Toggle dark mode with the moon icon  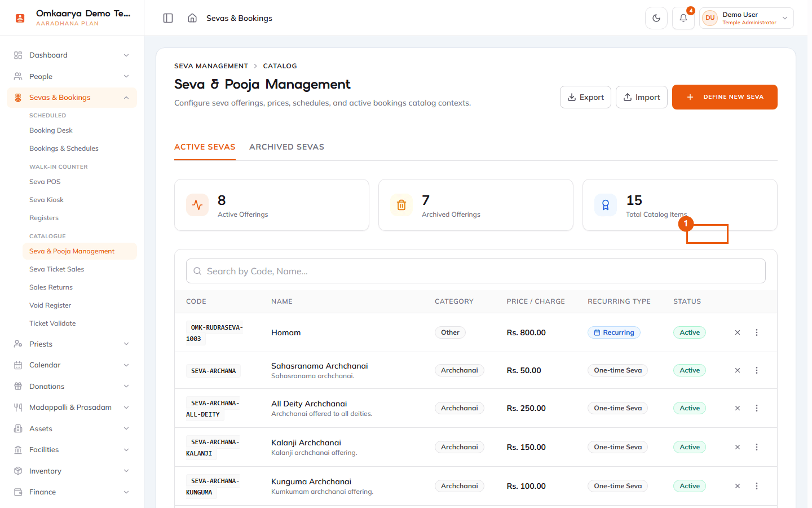[656, 18]
